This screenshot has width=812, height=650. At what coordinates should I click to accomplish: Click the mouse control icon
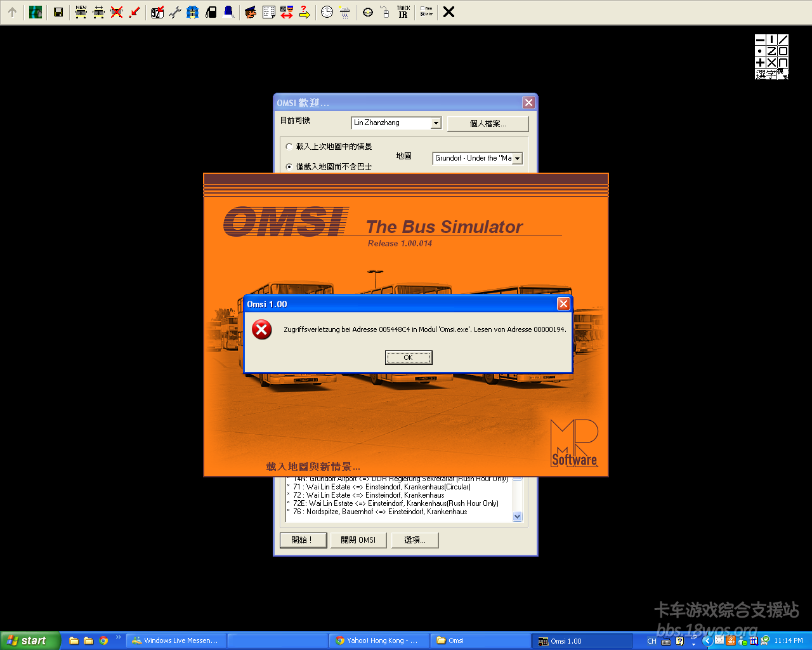pyautogui.click(x=385, y=12)
